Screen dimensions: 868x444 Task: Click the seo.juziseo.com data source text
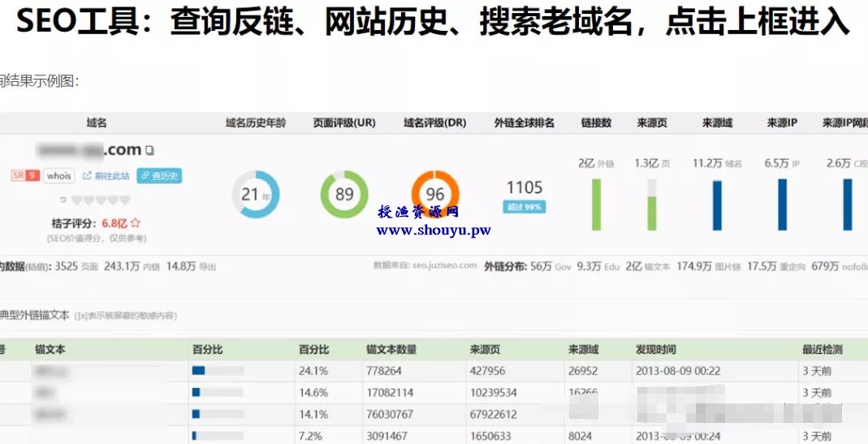coord(444,265)
